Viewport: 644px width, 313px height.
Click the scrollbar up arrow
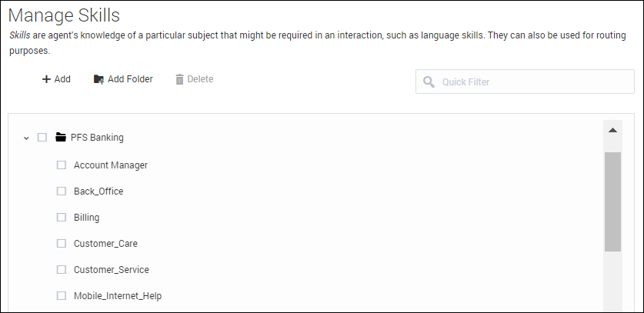click(x=612, y=130)
